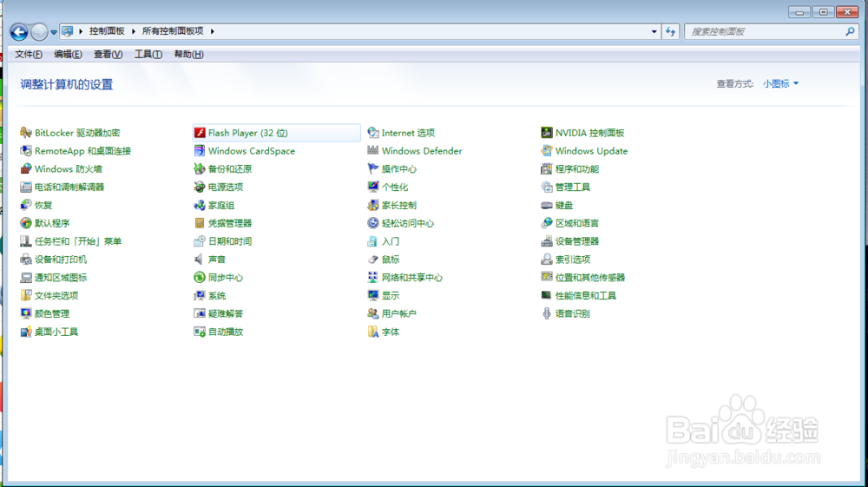Open the Windows Defender icon
The image size is (868, 487).
pos(373,151)
